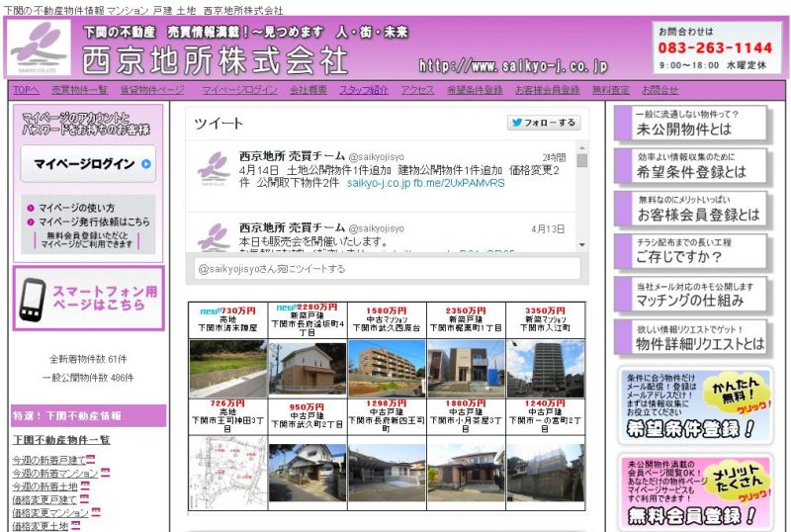Click the 西京地所 company logo in header
Screen dimensions: 791x532
(40, 48)
